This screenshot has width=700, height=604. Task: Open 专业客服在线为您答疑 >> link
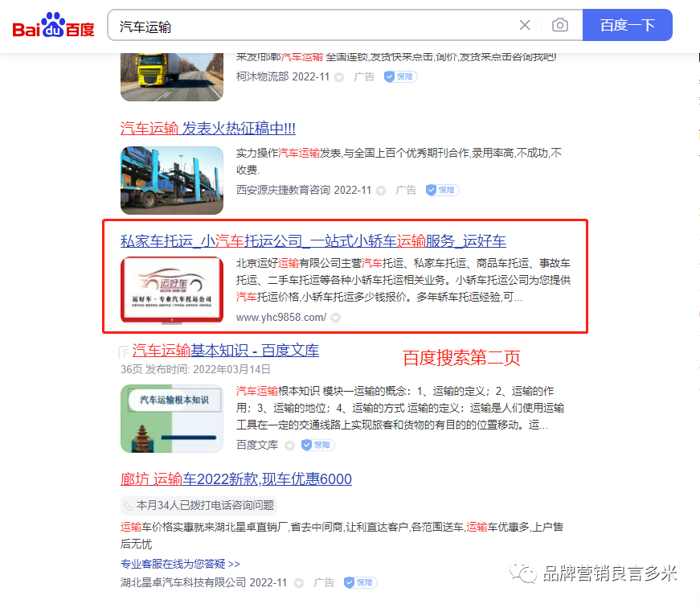pos(180,565)
